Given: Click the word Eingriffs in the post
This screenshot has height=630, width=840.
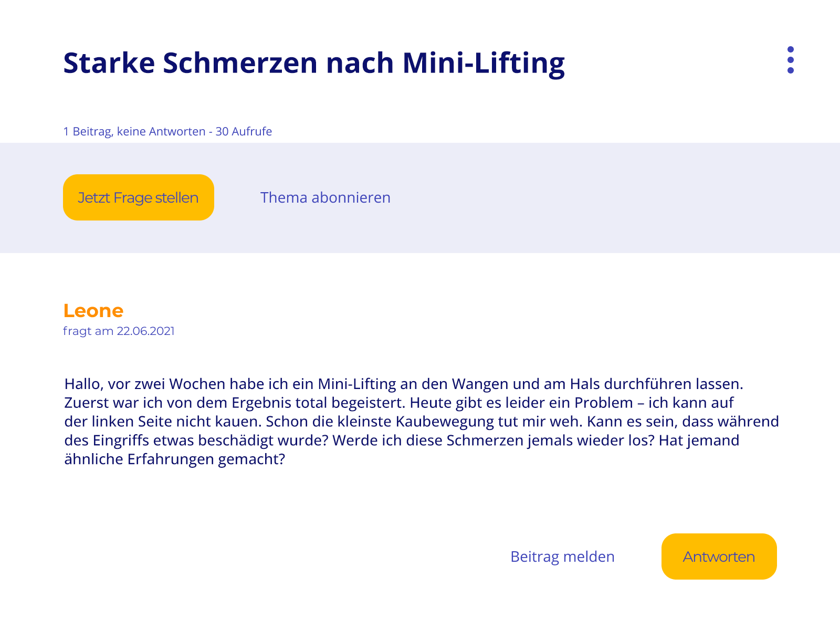Looking at the screenshot, I should (x=121, y=440).
